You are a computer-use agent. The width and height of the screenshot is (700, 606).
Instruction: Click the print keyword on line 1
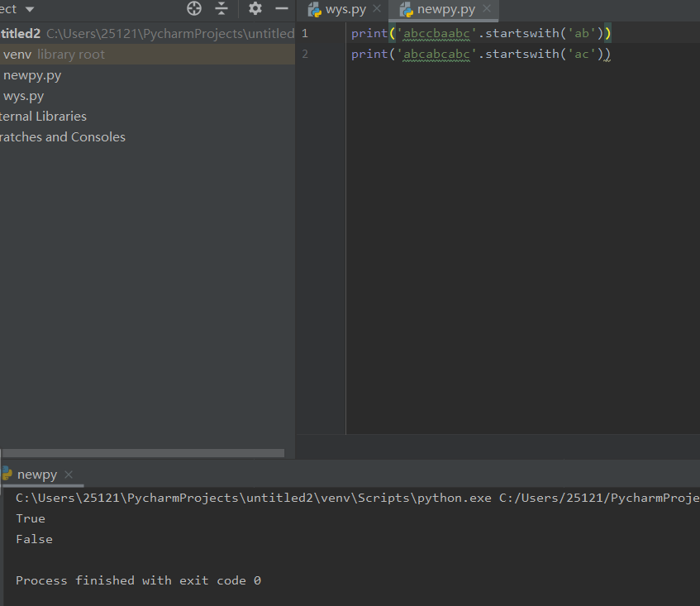click(x=369, y=34)
